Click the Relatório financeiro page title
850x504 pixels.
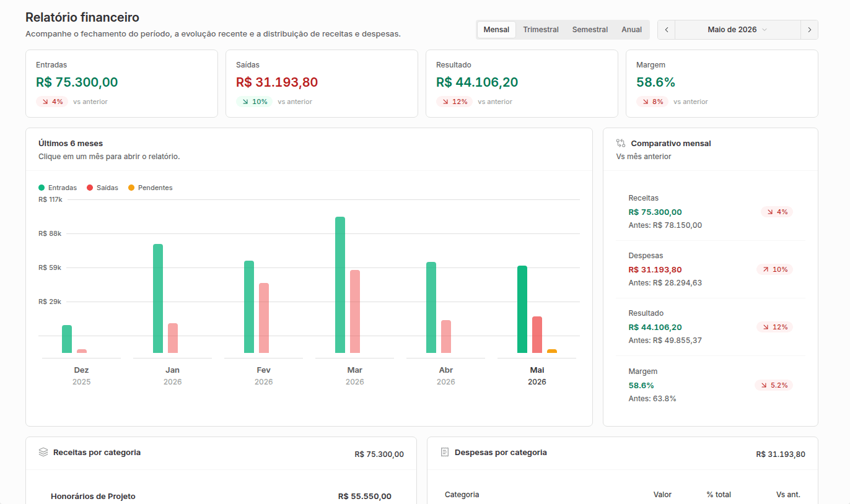pos(82,17)
